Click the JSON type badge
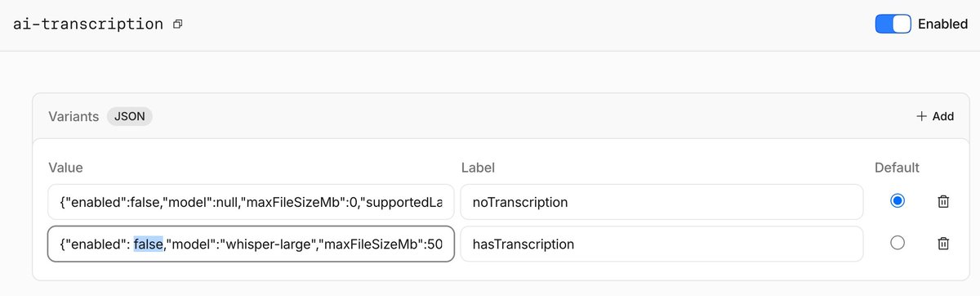The height and width of the screenshot is (296, 980). 129,116
